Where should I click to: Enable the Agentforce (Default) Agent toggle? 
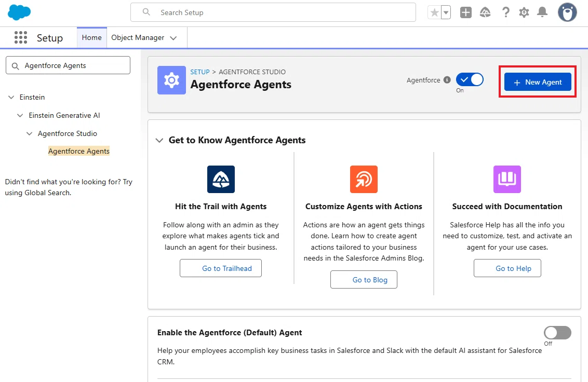pyautogui.click(x=558, y=333)
